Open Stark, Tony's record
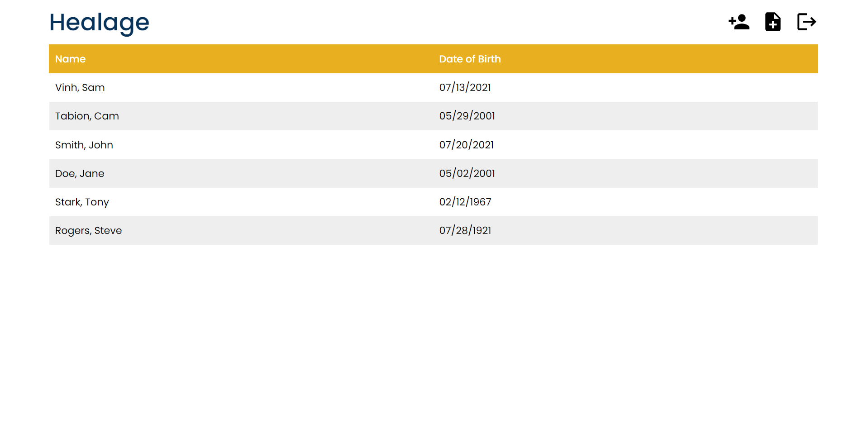 point(82,202)
